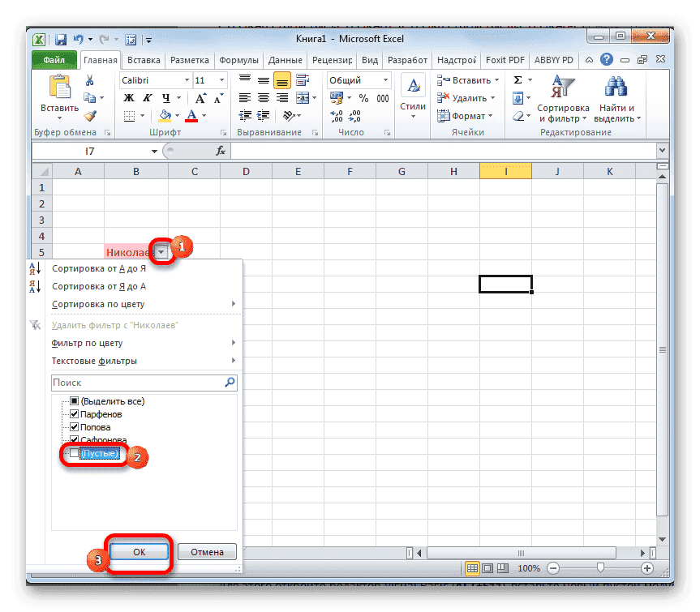
Task: Check the (Пустые) filter checkbox
Action: (74, 453)
